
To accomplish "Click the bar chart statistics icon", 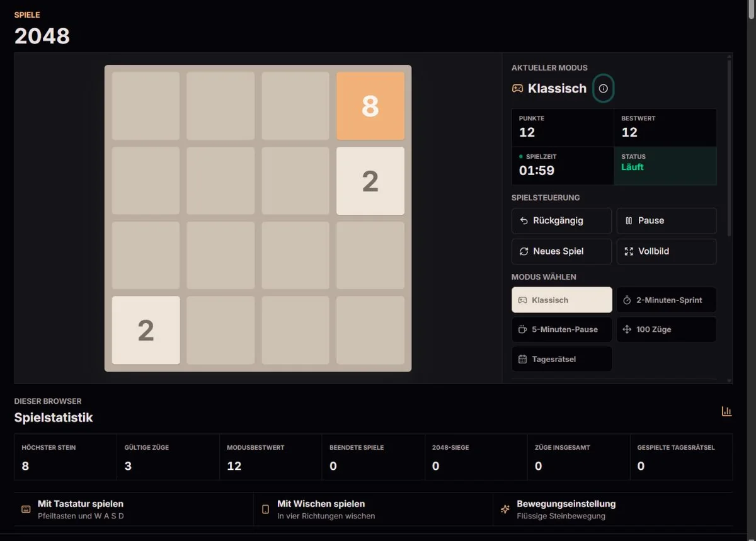I will click(726, 411).
